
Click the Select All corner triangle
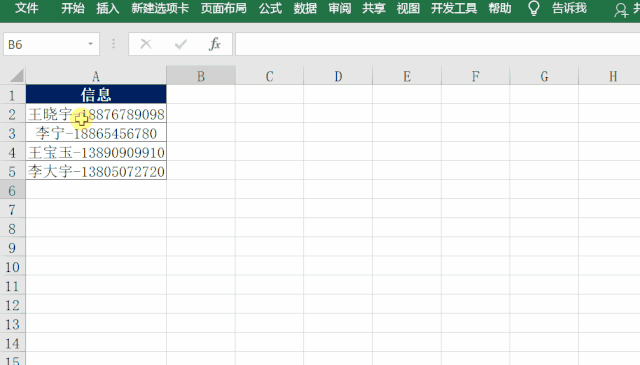click(x=16, y=76)
